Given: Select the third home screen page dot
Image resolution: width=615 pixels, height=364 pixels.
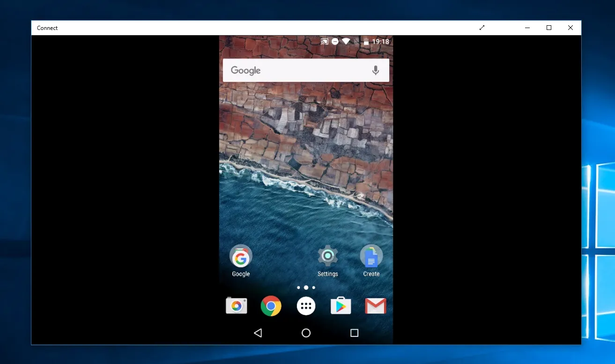Looking at the screenshot, I should tap(313, 287).
